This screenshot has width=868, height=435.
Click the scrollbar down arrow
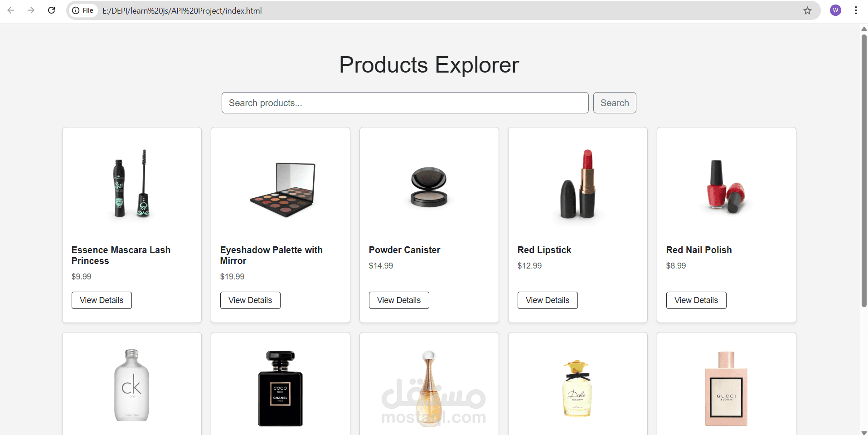[864, 432]
